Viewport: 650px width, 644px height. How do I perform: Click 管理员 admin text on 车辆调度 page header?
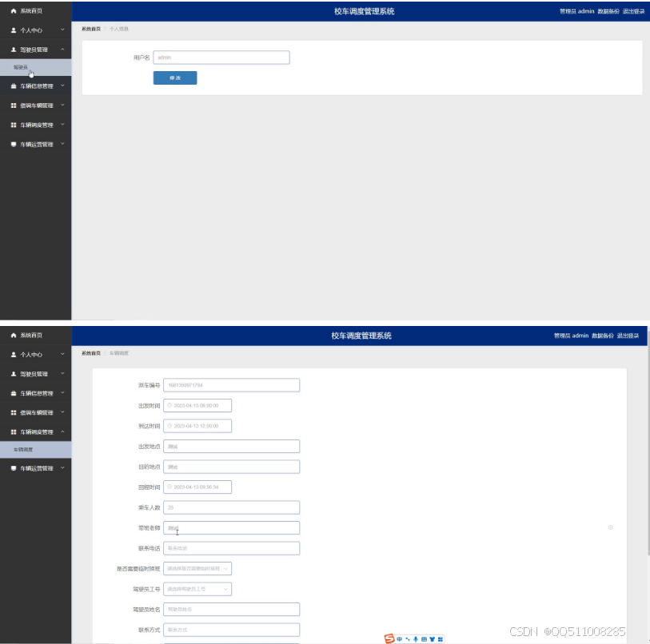pos(571,336)
